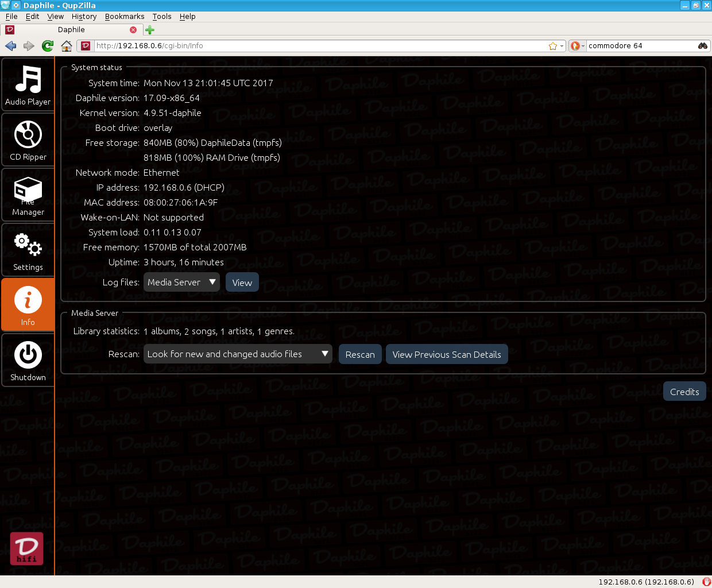Image resolution: width=712 pixels, height=588 pixels.
Task: Click the QupZilla window menu icon
Action: point(5,5)
